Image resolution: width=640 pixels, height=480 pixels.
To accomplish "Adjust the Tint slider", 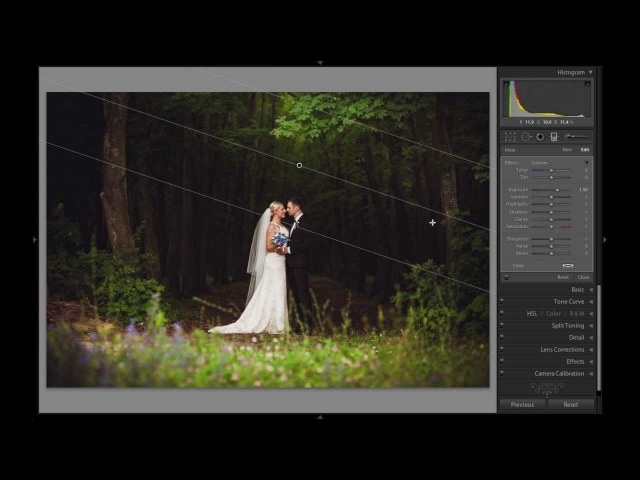I will tap(551, 178).
